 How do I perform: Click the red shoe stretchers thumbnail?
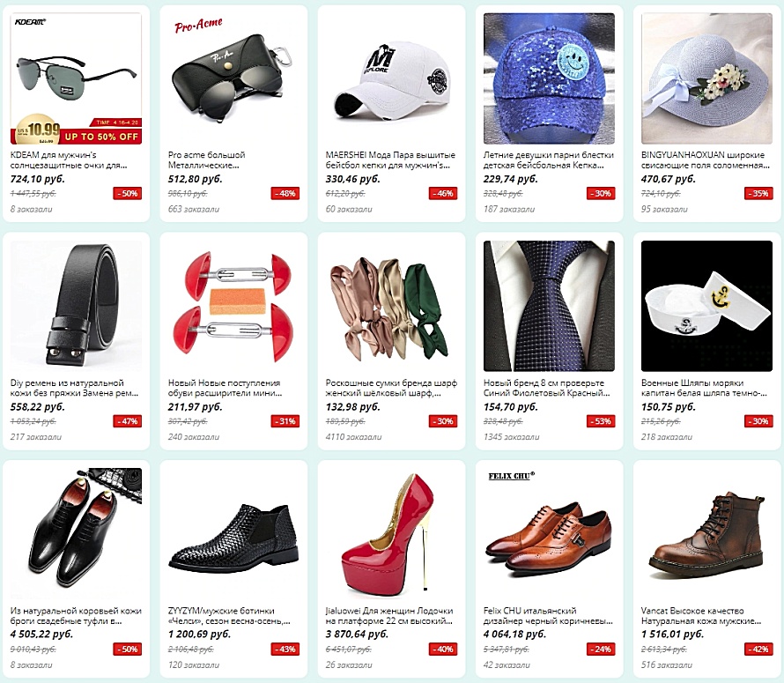tap(233, 306)
